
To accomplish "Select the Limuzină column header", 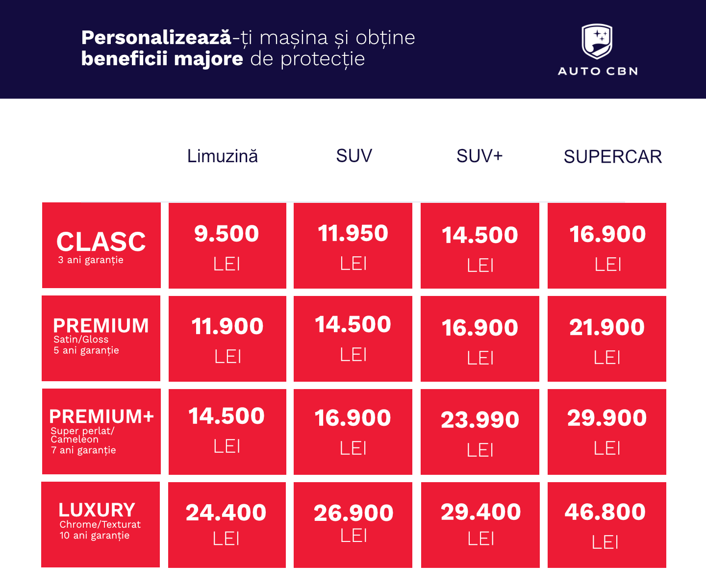I will pyautogui.click(x=223, y=156).
